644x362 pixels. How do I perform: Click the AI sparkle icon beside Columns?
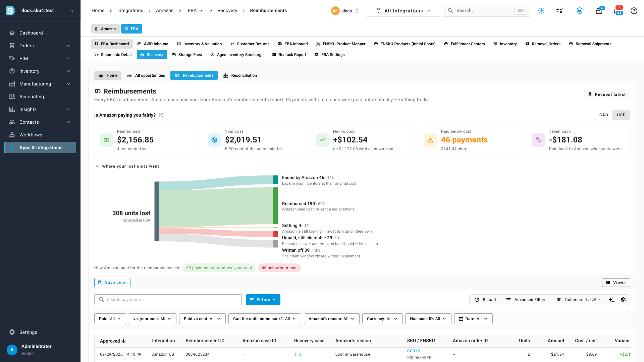(x=611, y=300)
